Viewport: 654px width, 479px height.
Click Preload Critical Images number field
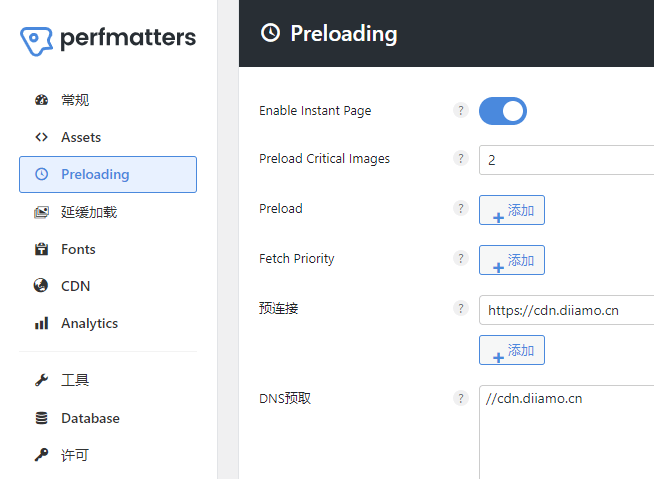(566, 160)
